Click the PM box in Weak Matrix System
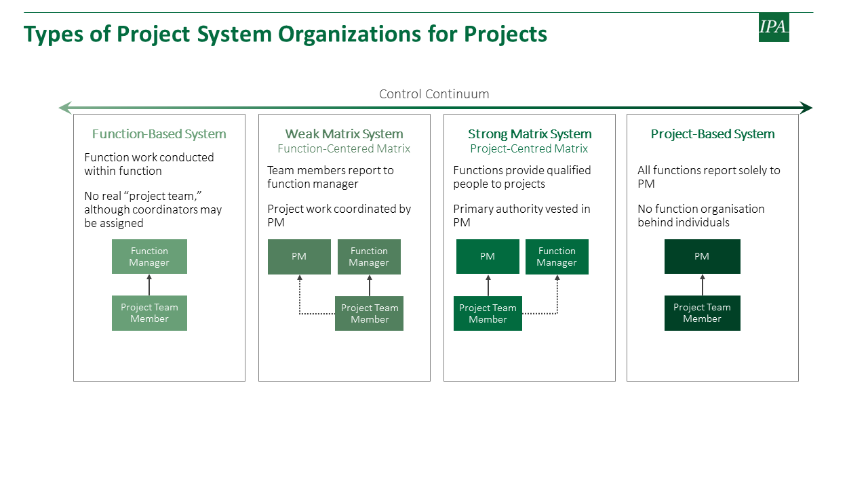868x488 pixels. [299, 257]
